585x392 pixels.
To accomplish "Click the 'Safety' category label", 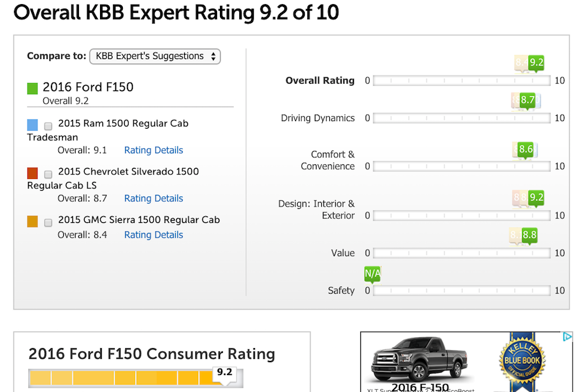I will pos(341,291).
